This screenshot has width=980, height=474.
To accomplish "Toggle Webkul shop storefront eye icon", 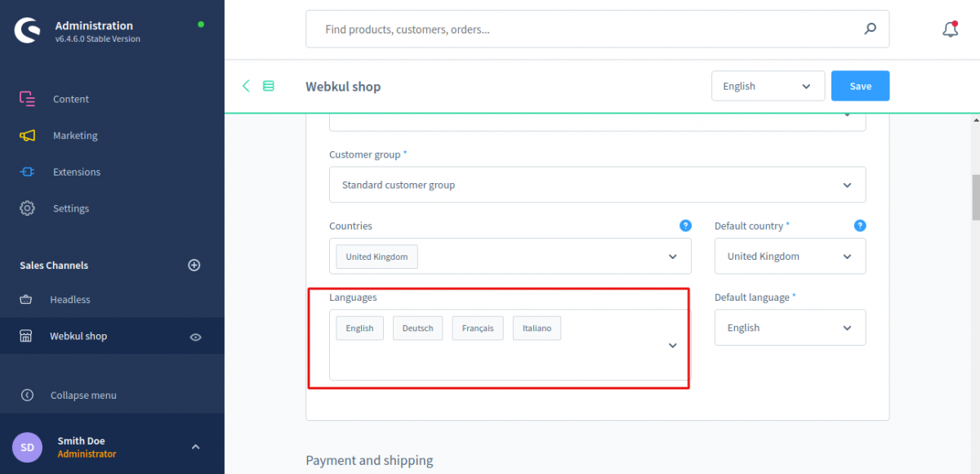I will [195, 337].
